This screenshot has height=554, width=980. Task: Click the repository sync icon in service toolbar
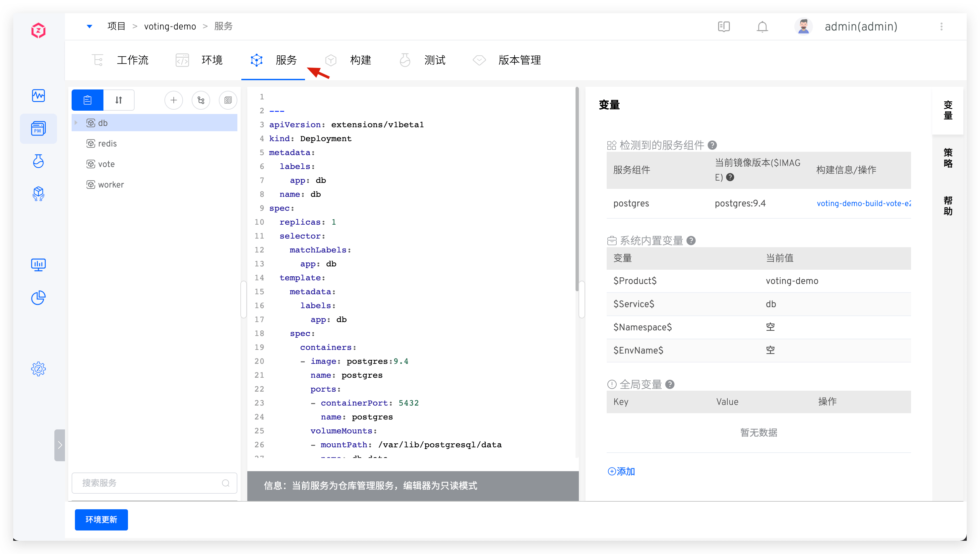[201, 100]
